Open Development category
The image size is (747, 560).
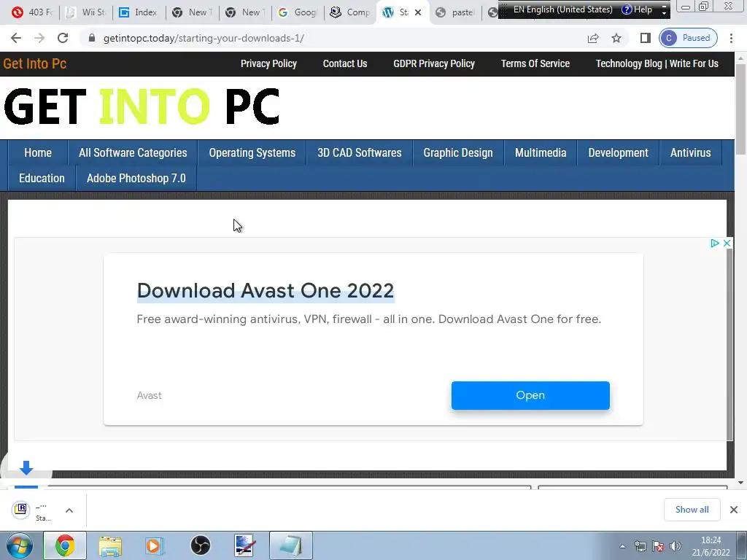[x=618, y=153]
